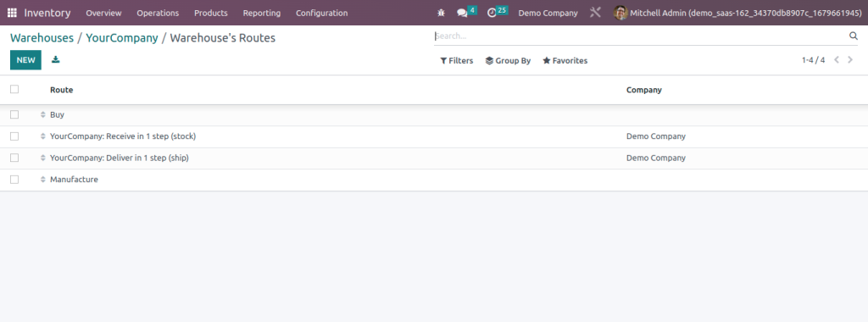Tick the Manufacture row checkbox

pos(14,180)
